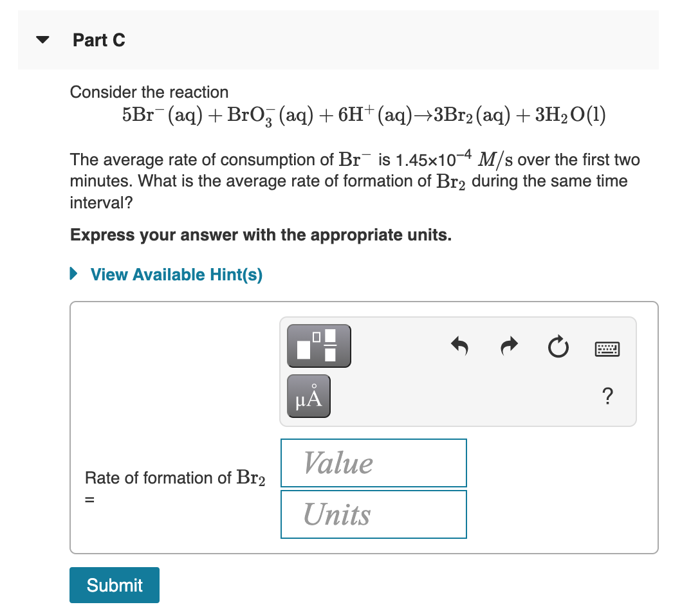Select the fraction template icon in the answer toolbar
This screenshot has width=691, height=616.
(x=318, y=345)
